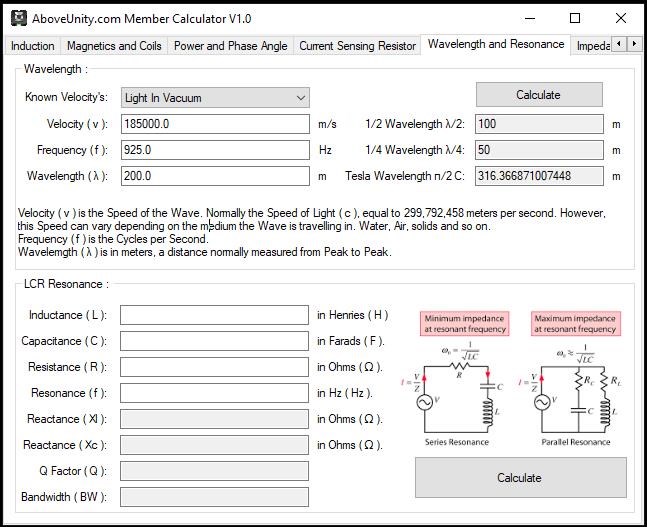Click the Wavelength (λ) input field
The width and height of the screenshot is (647, 527).
pyautogui.click(x=215, y=176)
